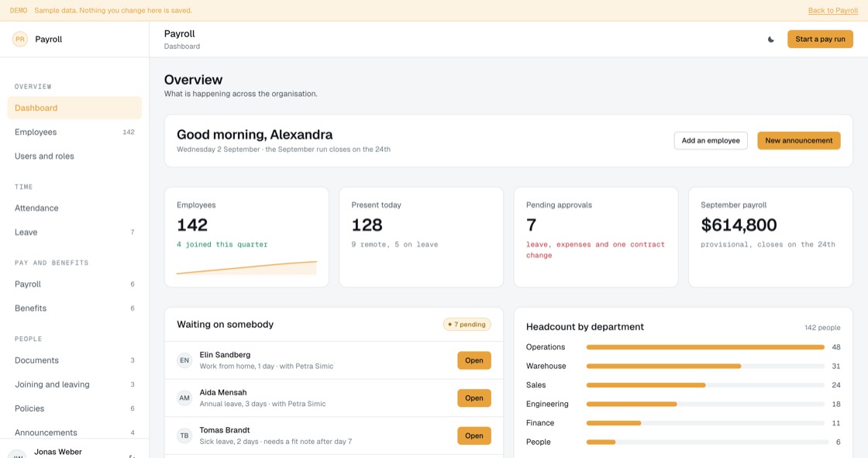
Task: Click the 128 Present today value
Action: pos(367,225)
